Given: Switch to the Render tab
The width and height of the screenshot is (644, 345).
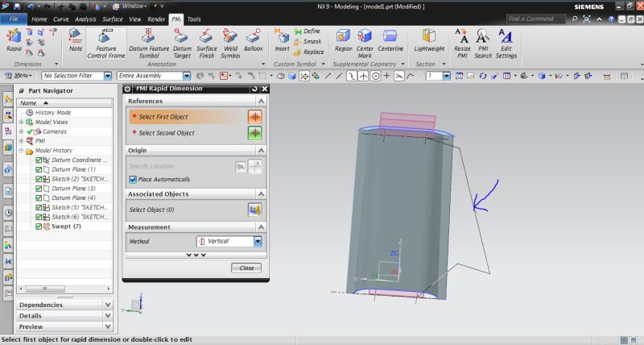Looking at the screenshot, I should coord(156,19).
